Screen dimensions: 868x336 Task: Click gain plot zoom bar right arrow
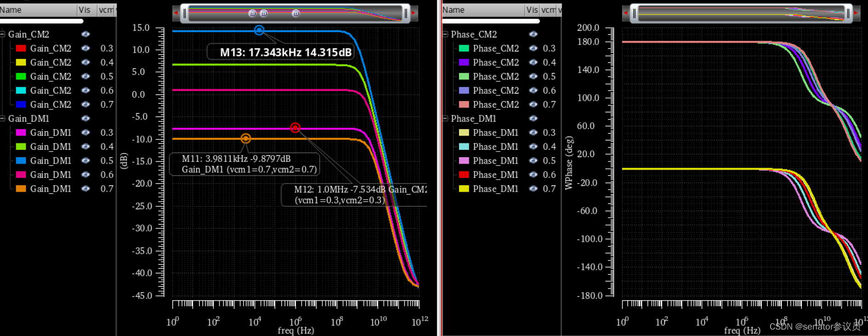(414, 13)
